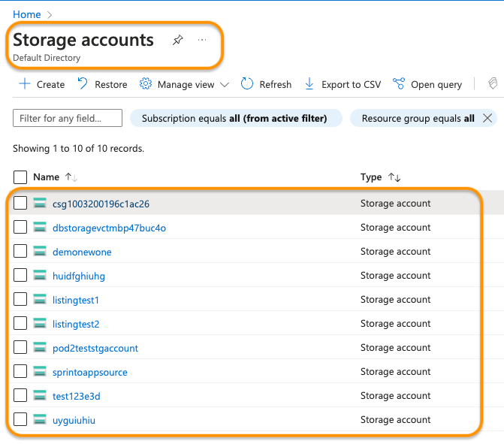Go to Home breadcrumb
Image resolution: width=504 pixels, height=444 pixels.
[27, 14]
